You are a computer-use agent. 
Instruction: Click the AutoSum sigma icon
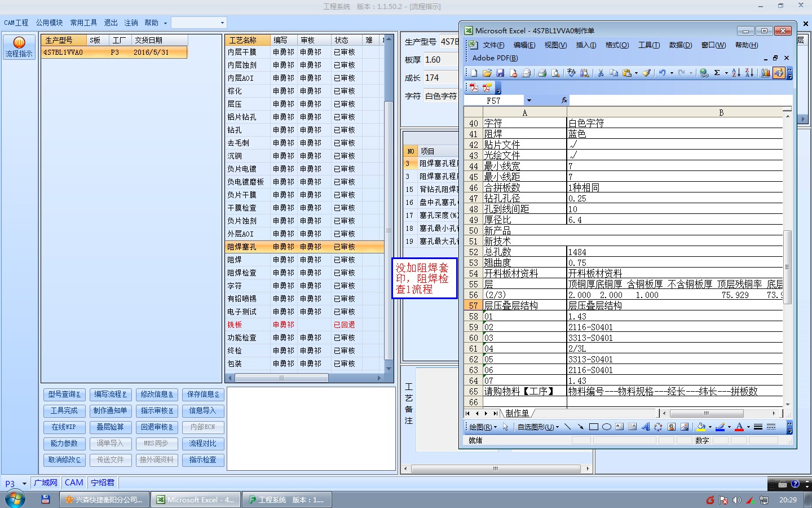coord(717,73)
